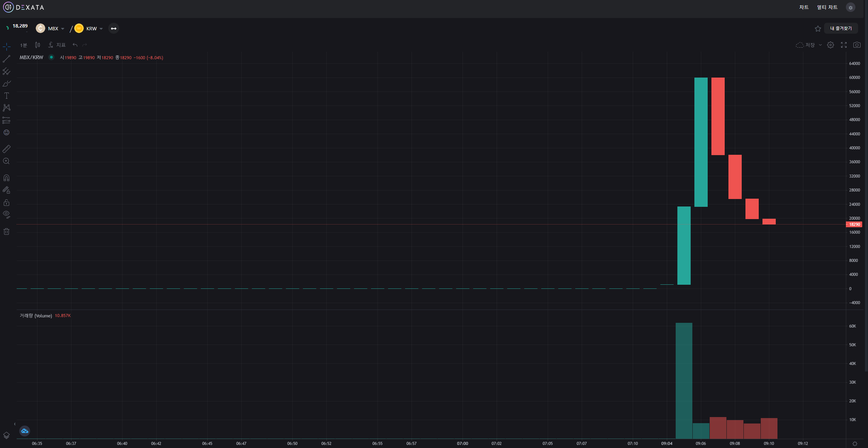
Task: Click the trash remove drawings icon
Action: point(6,232)
